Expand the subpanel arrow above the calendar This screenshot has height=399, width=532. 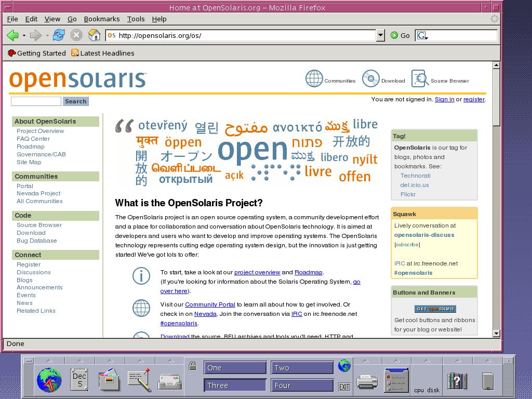click(x=79, y=360)
